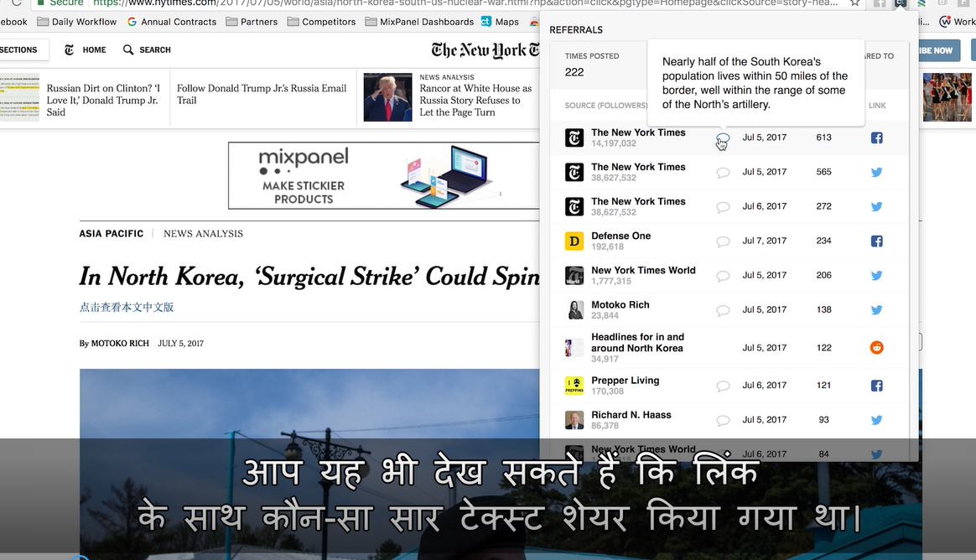Image resolution: width=976 pixels, height=560 pixels.
Task: Click the Chinese version link under headline
Action: pos(127,307)
